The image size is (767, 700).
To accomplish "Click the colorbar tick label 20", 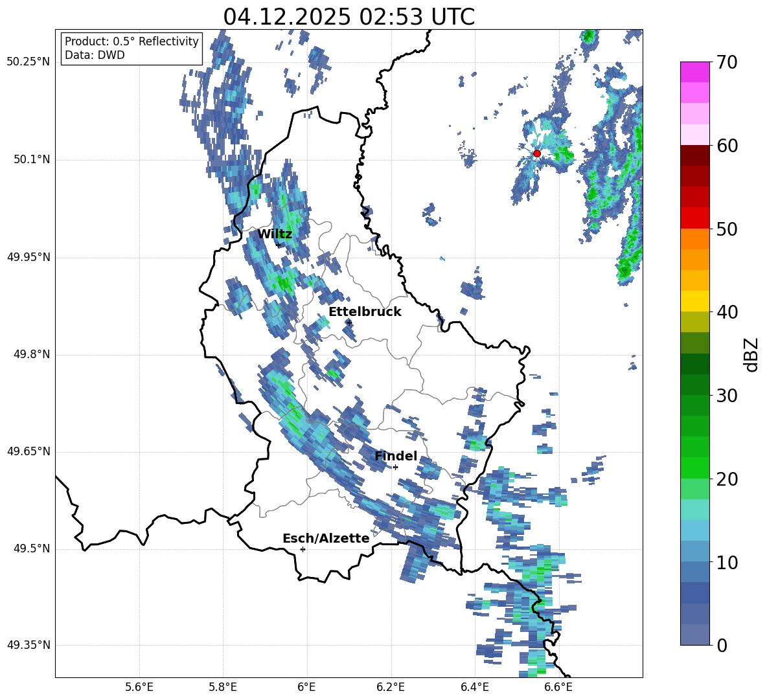I will pos(727,479).
